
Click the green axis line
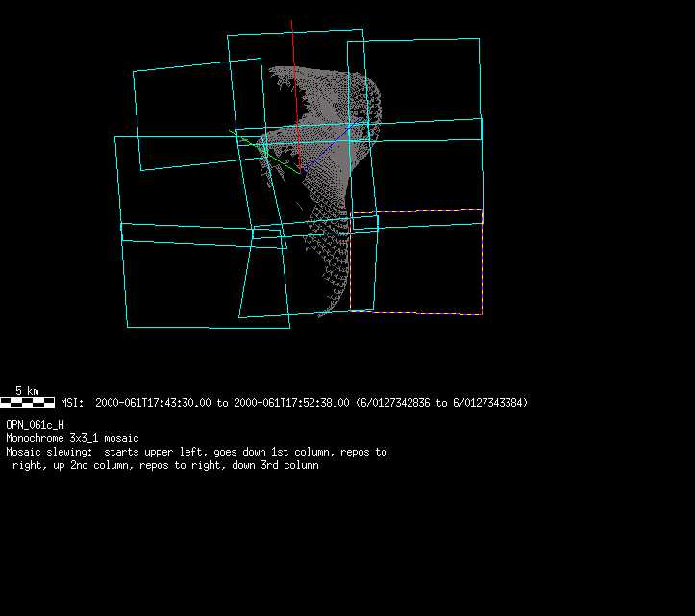264,152
